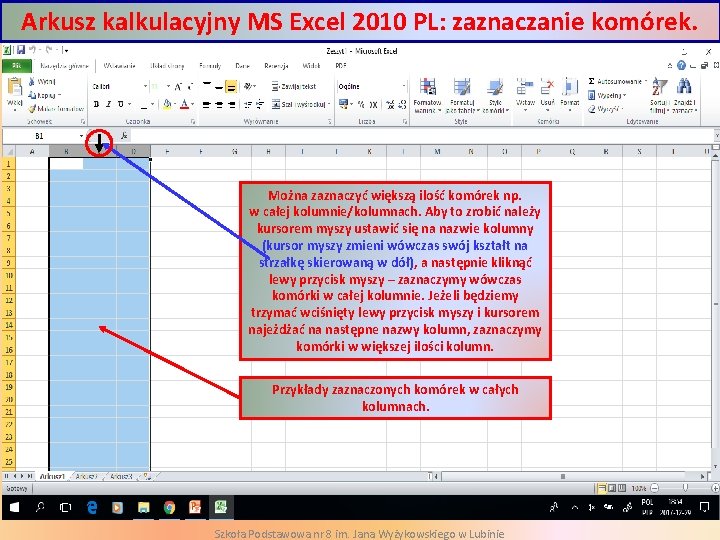Click the blue Help question mark icon
This screenshot has width=720, height=540.
pos(681,66)
